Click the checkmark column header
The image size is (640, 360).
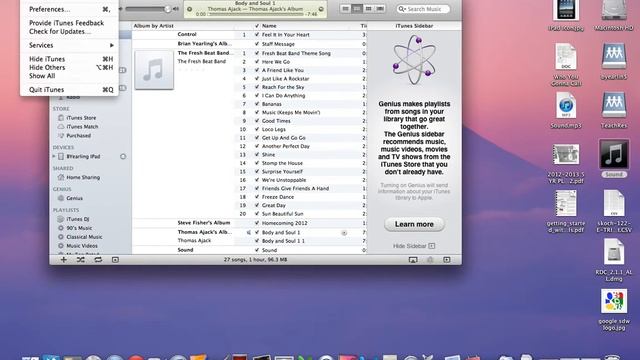257,26
